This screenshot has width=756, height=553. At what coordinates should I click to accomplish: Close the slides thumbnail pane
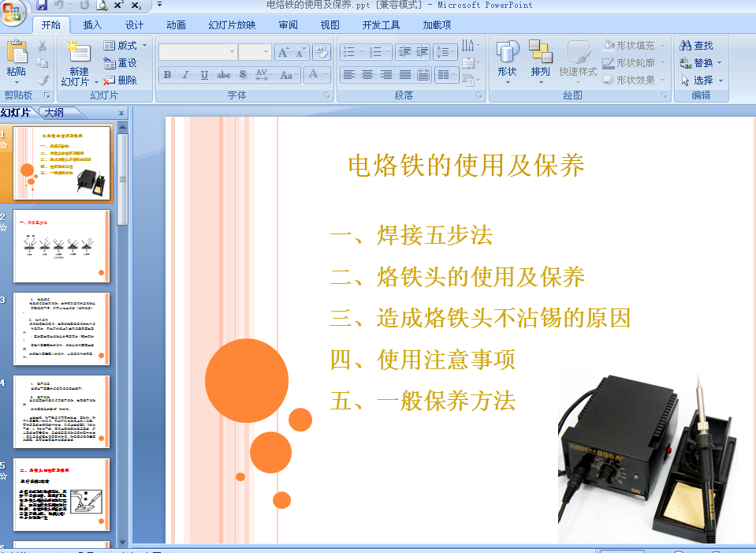[121, 114]
